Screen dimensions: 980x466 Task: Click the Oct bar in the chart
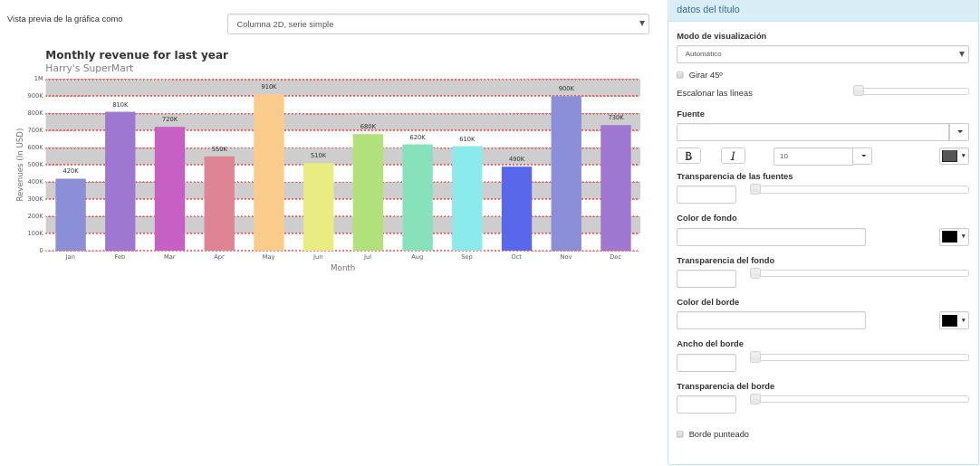[516, 208]
